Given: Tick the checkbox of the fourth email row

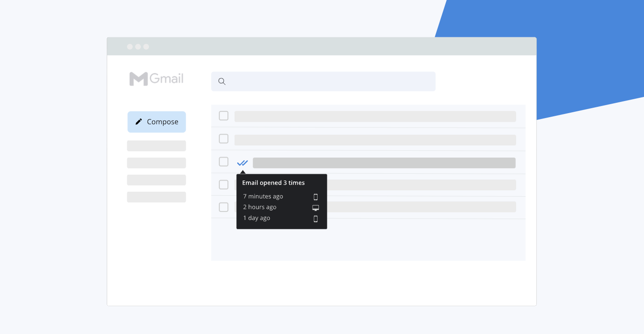Looking at the screenshot, I should (x=223, y=185).
